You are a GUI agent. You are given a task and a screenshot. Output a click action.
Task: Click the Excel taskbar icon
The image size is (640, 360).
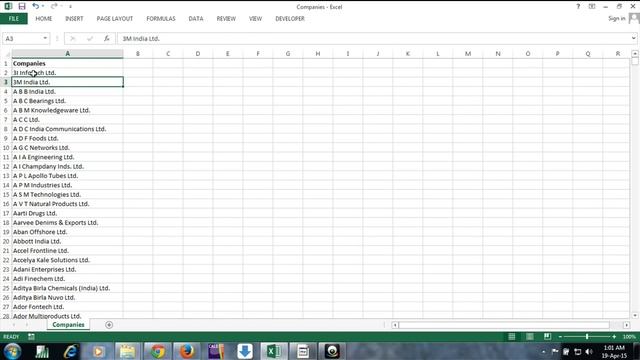[x=273, y=351]
